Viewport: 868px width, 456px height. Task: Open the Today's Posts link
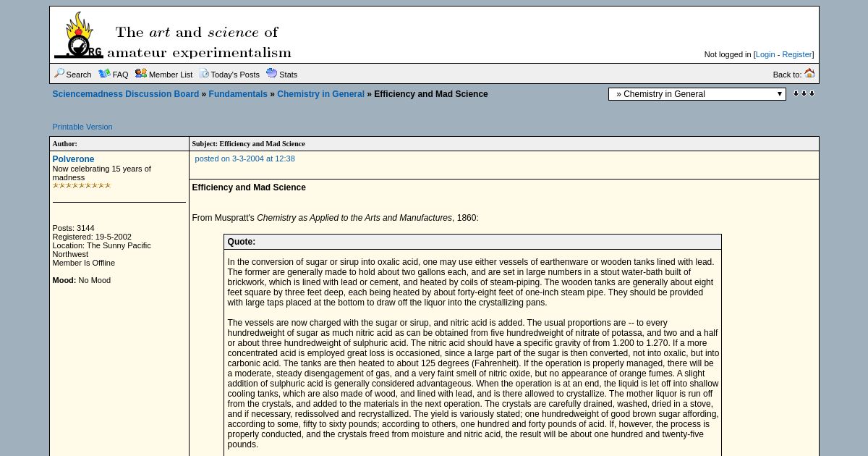(235, 75)
